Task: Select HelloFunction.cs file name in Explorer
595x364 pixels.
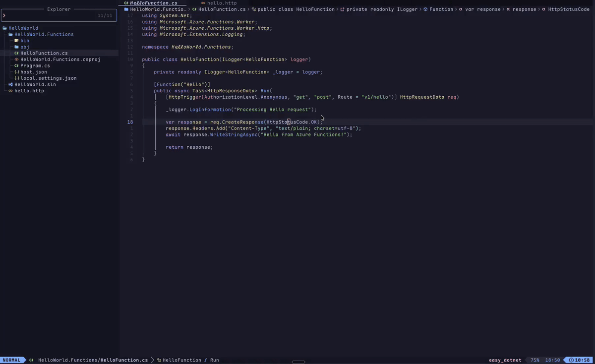Action: [44, 53]
